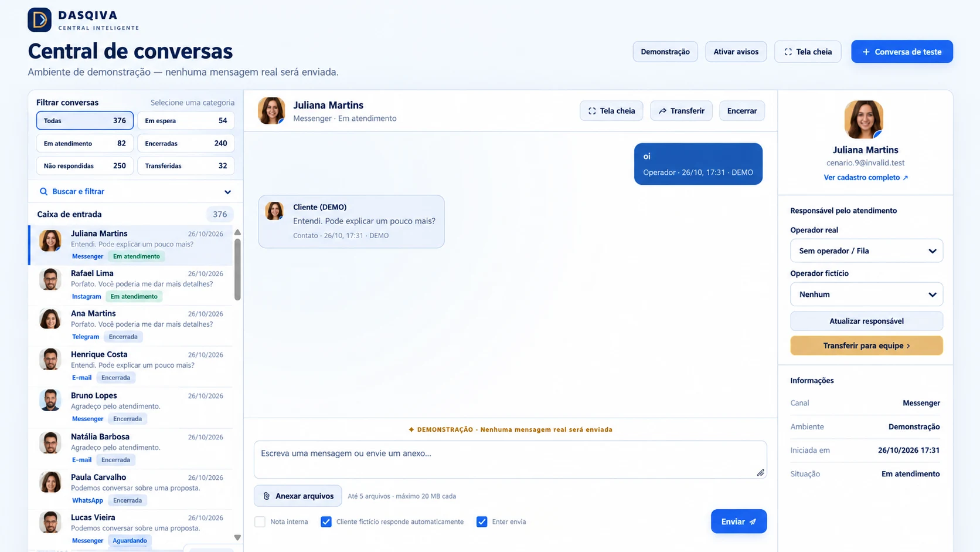Viewport: 980px width, 552px height.
Task: Show Não respondidas conversations
Action: [85, 166]
